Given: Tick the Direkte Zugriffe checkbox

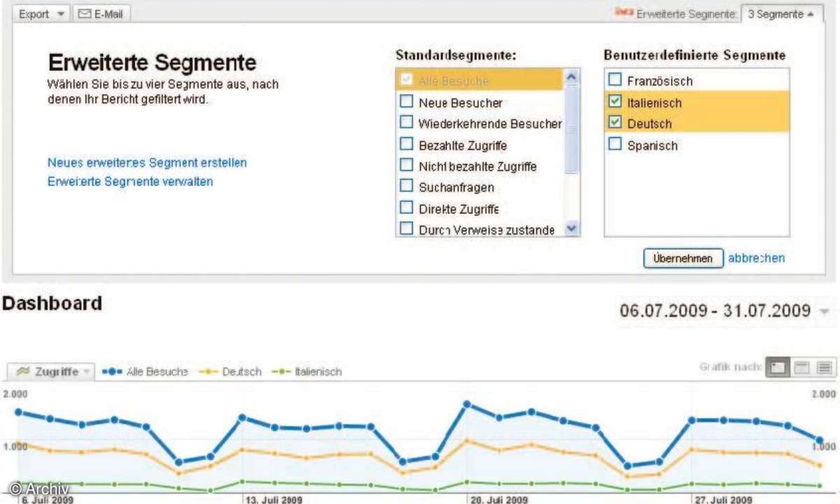Looking at the screenshot, I should [407, 208].
